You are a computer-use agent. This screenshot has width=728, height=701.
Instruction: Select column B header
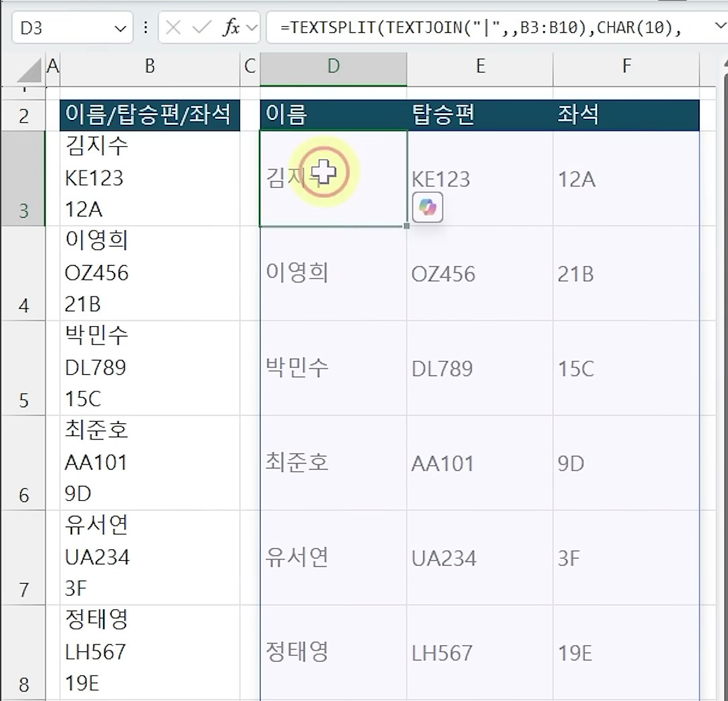pyautogui.click(x=150, y=66)
